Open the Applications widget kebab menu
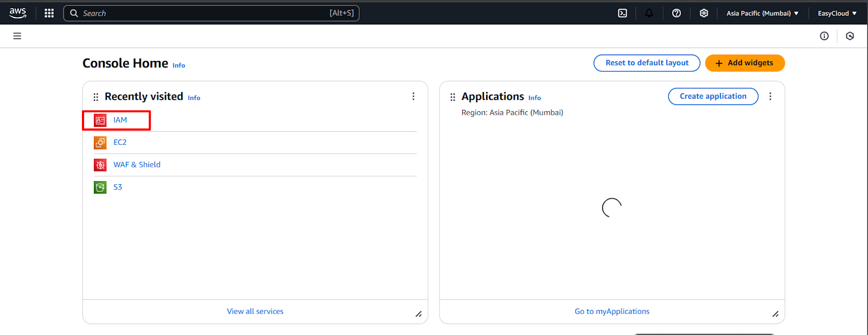 pyautogui.click(x=770, y=96)
